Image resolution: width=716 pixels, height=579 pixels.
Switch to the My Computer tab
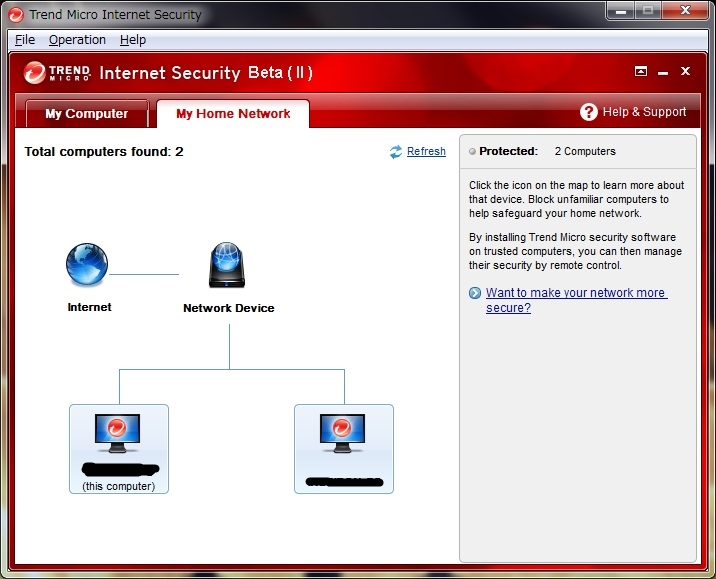[87, 114]
